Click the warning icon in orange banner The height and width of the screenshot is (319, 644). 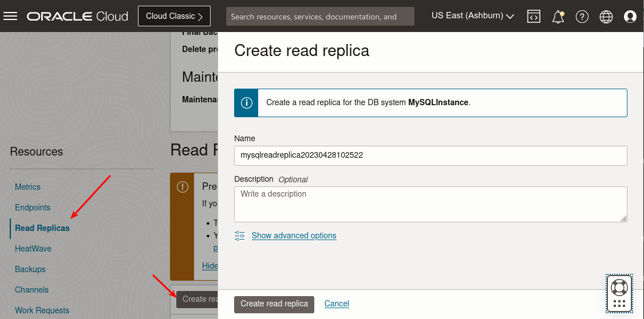183,187
